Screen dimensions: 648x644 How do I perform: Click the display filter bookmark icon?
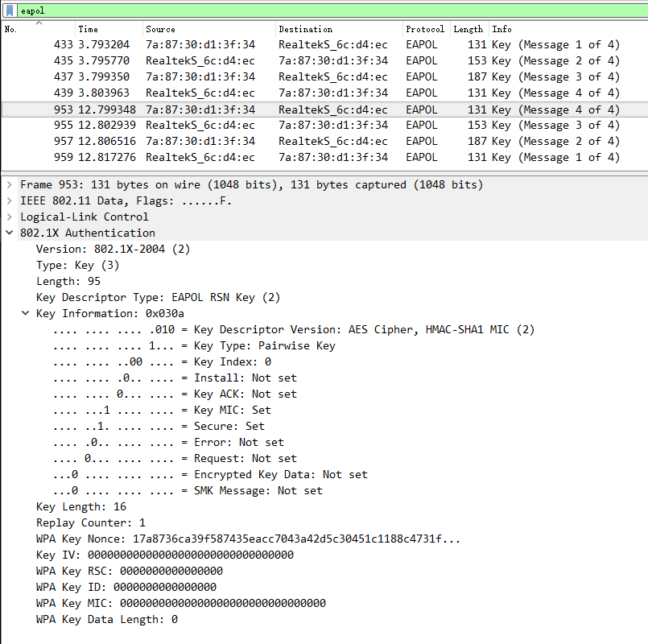point(9,10)
